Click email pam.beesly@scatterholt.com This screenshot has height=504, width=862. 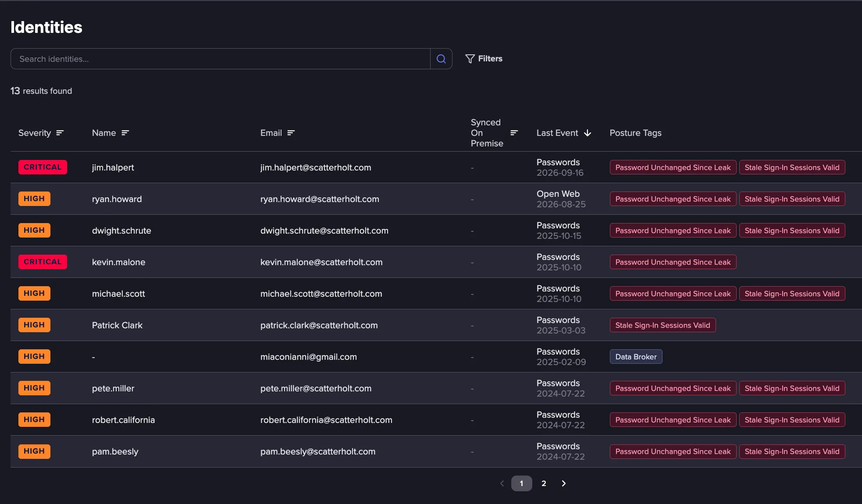click(x=318, y=451)
